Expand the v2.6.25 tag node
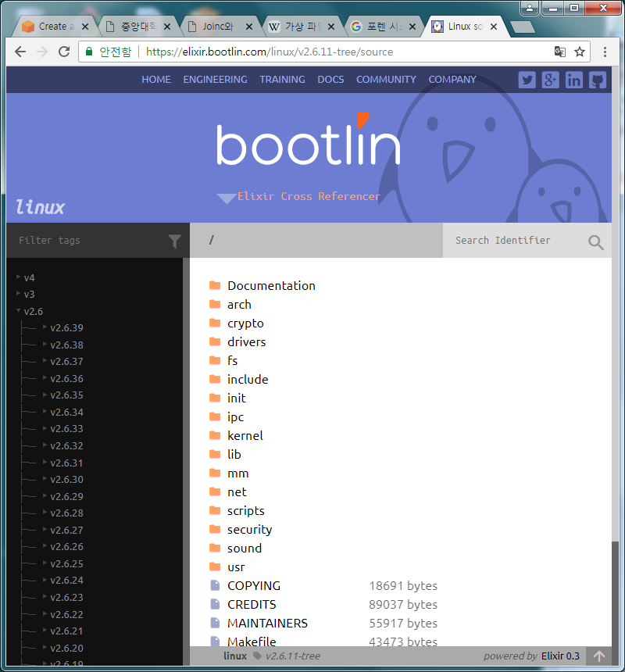 tap(45, 563)
